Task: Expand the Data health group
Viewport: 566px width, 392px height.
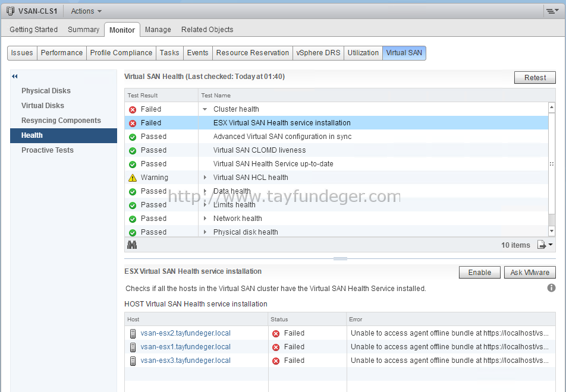Action: coord(205,191)
